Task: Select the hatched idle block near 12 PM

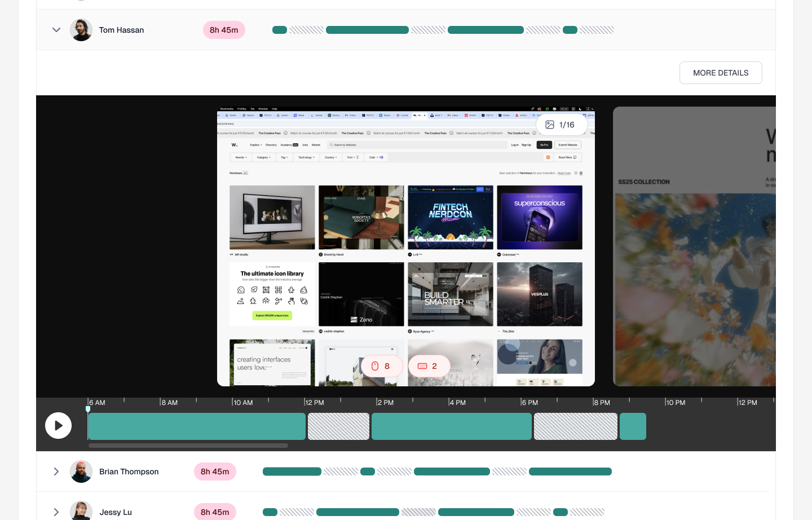Action: click(338, 426)
